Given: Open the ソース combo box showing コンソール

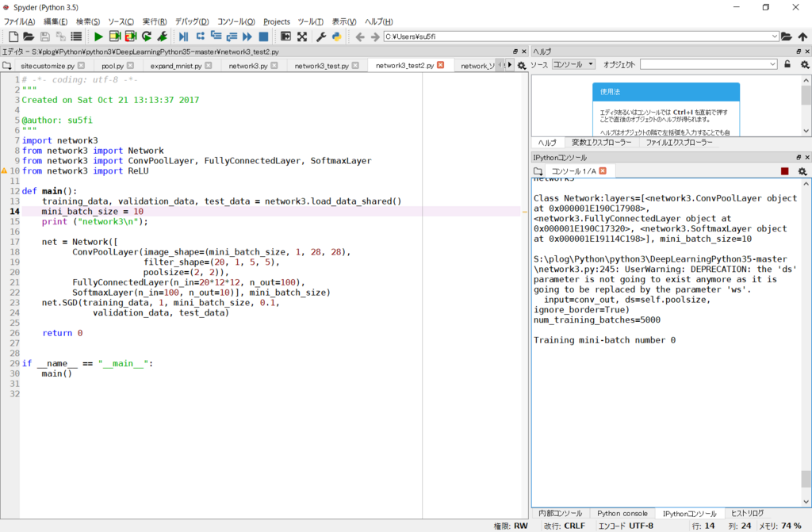Looking at the screenshot, I should (573, 64).
